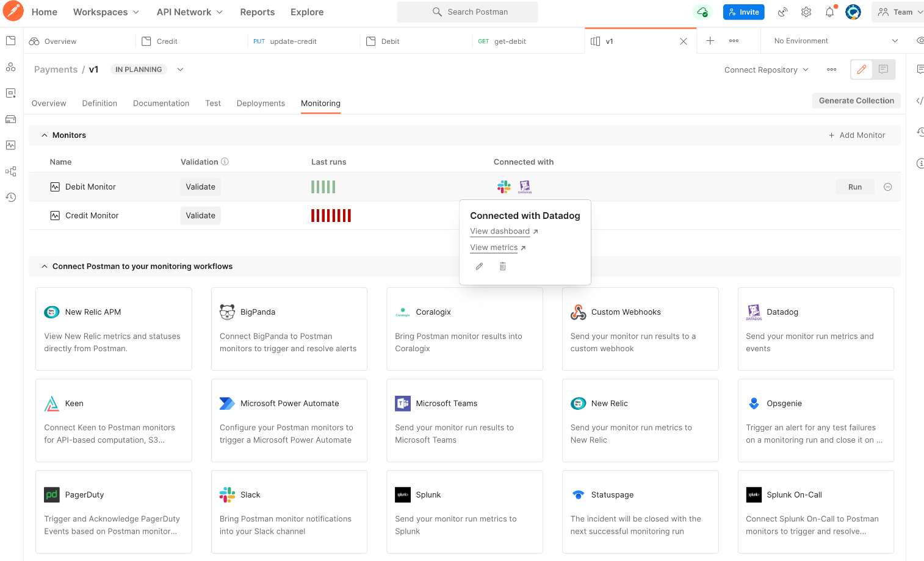
Task: Click Validation info icon
Action: click(x=225, y=162)
